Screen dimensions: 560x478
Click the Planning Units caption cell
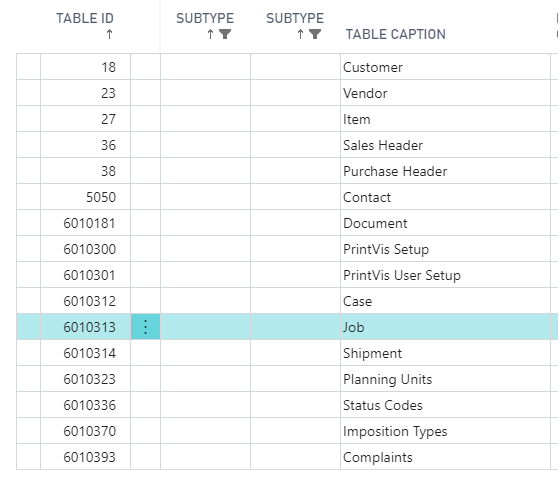445,379
